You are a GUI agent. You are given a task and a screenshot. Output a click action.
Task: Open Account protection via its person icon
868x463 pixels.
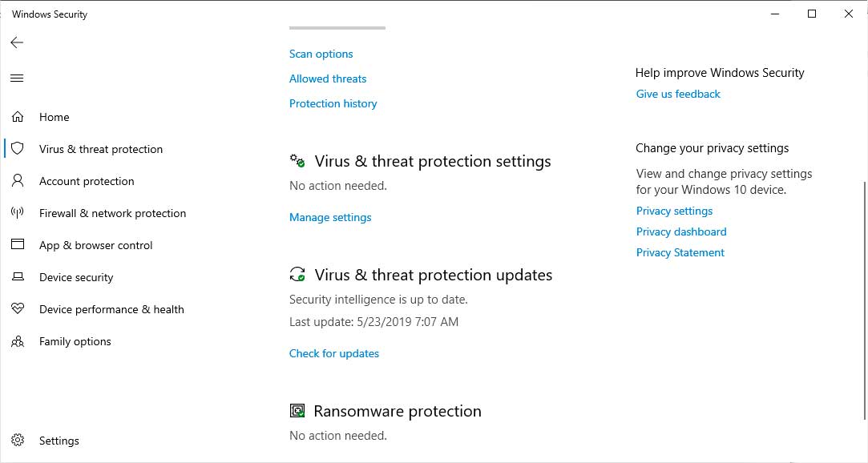pos(18,181)
